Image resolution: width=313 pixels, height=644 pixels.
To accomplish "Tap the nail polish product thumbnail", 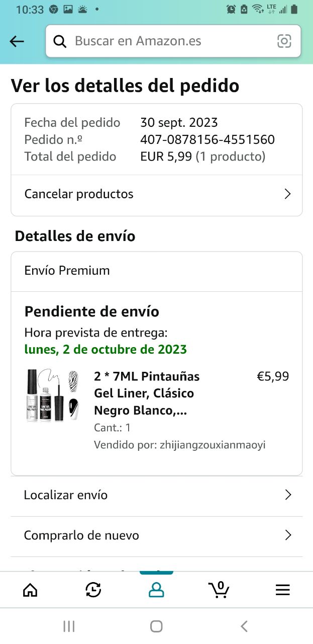I will pyautogui.click(x=52, y=395).
